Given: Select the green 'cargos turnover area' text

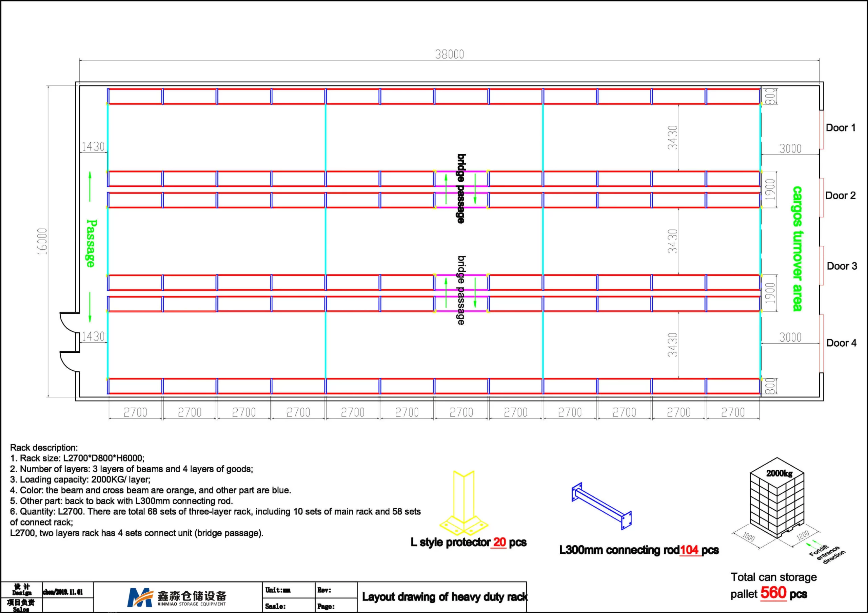Looking at the screenshot, I should 797,248.
